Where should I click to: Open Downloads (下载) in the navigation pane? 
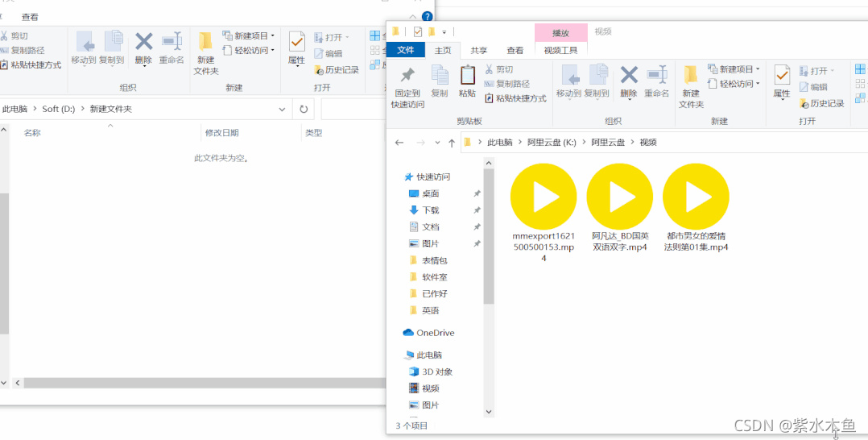pyautogui.click(x=424, y=210)
